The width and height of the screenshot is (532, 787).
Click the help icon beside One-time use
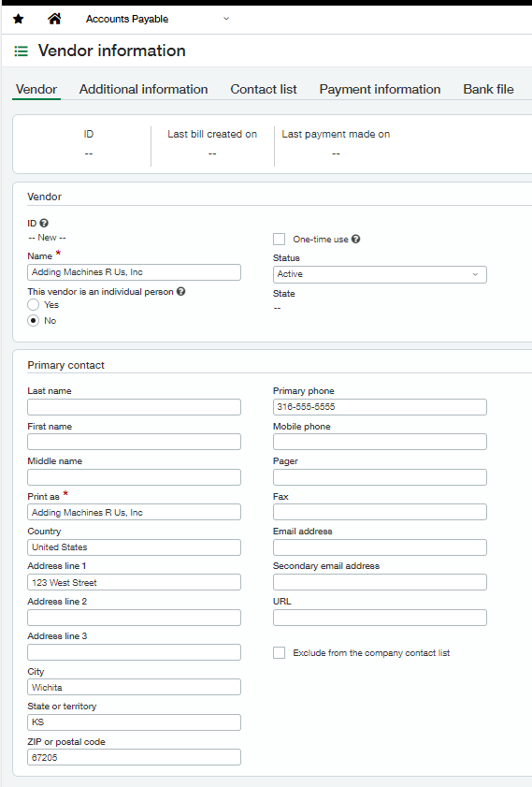click(355, 239)
